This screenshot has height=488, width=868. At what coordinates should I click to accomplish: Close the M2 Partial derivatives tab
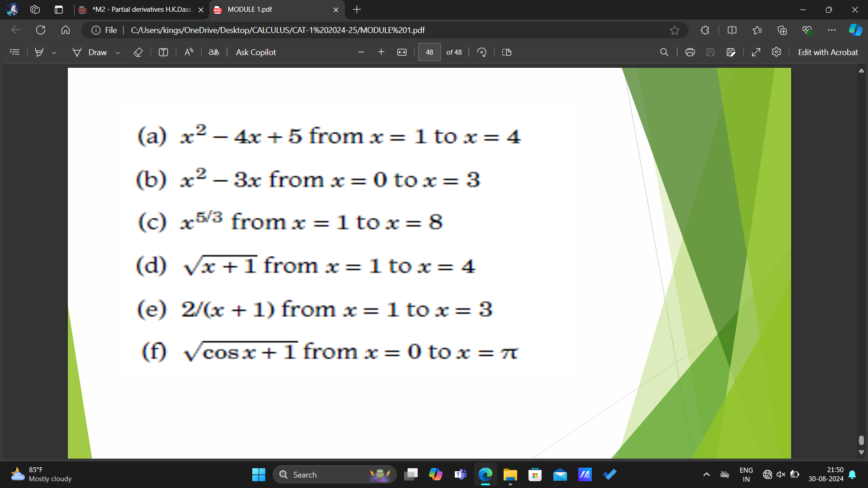[201, 9]
